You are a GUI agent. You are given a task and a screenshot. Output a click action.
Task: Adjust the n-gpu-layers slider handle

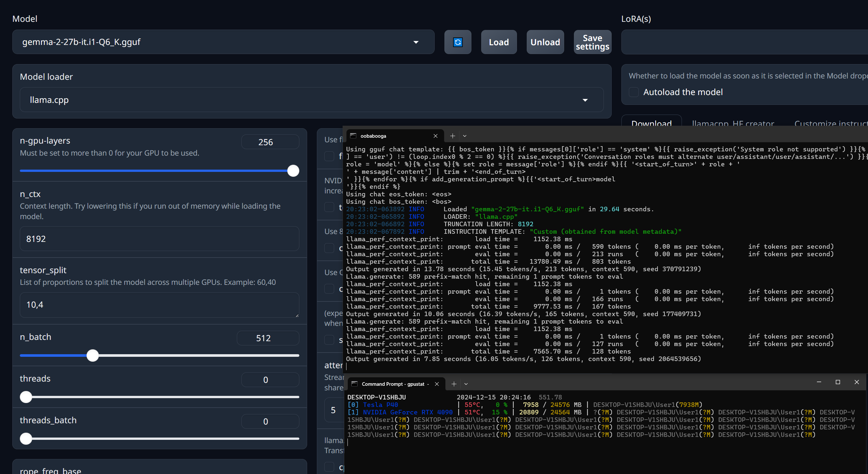pyautogui.click(x=293, y=171)
